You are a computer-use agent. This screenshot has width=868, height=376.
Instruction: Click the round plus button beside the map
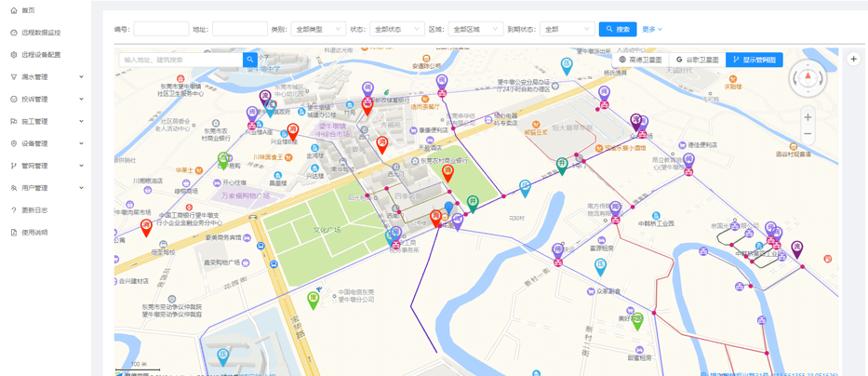[853, 58]
